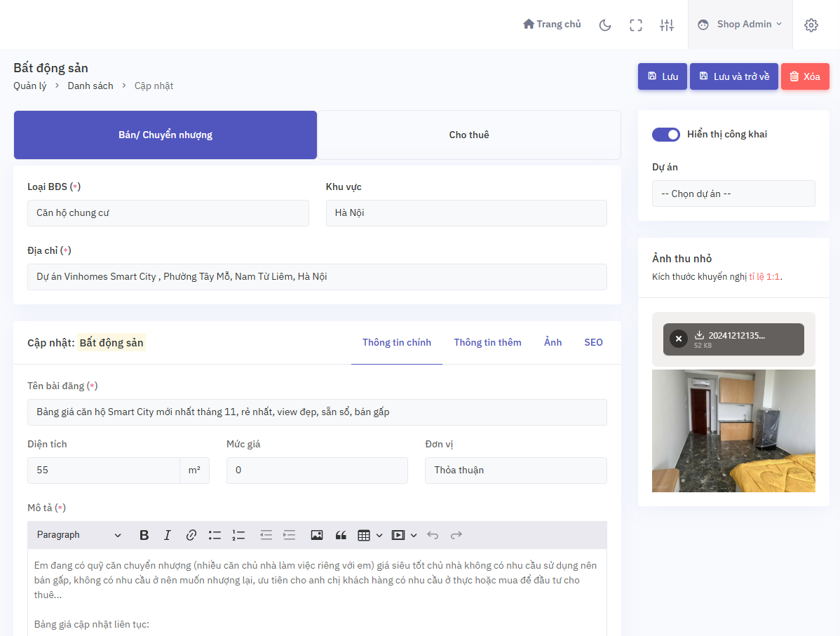
Task: Create a bulleted list in the editor
Action: [x=215, y=535]
